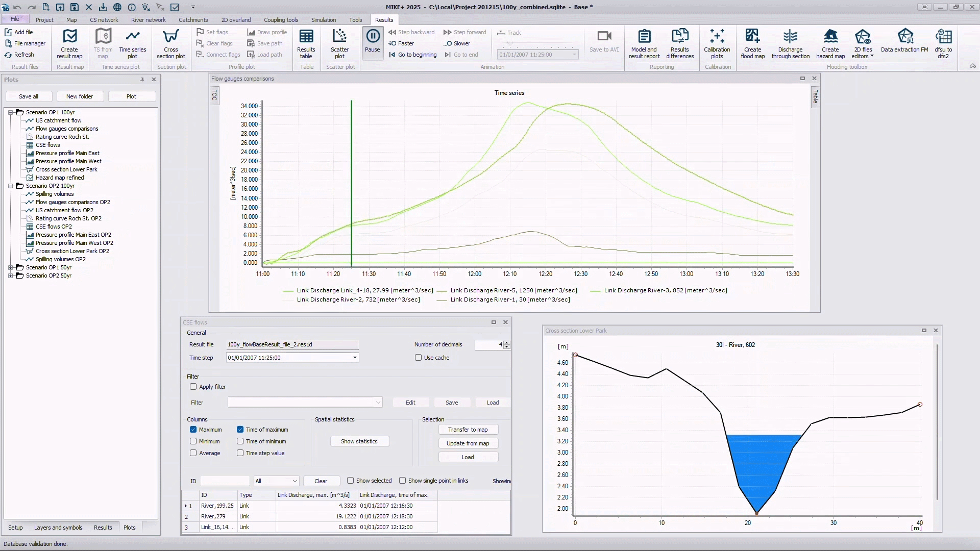Open the Layers and symbols tab
This screenshot has height=551, width=980.
pyautogui.click(x=58, y=528)
